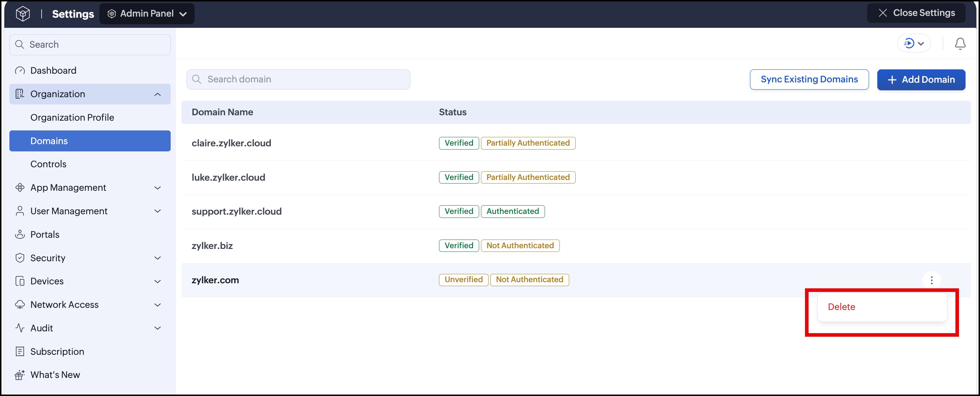This screenshot has height=396, width=980.
Task: Click the Subscription document icon
Action: click(x=20, y=352)
